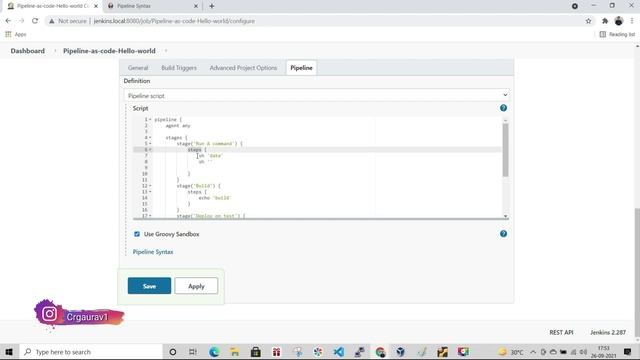The image size is (640, 360).
Task: Open help for Use Groovy Sandbox
Action: (x=503, y=233)
